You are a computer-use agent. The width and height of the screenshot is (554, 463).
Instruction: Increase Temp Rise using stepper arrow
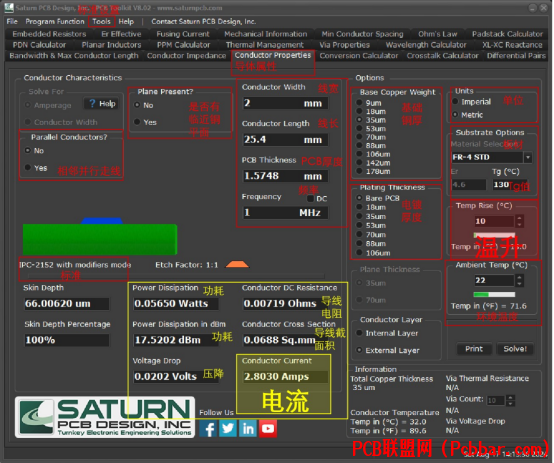click(x=519, y=218)
